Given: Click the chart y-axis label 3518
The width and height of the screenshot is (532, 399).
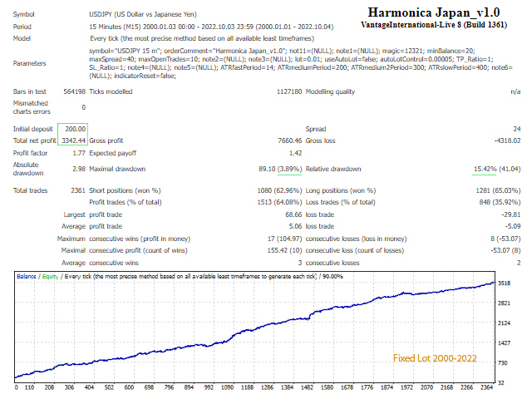Looking at the screenshot, I should [505, 283].
